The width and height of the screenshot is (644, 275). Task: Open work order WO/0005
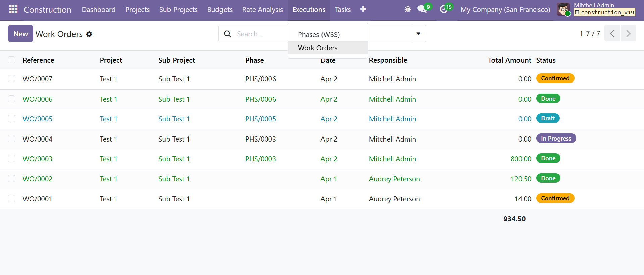[x=38, y=119]
